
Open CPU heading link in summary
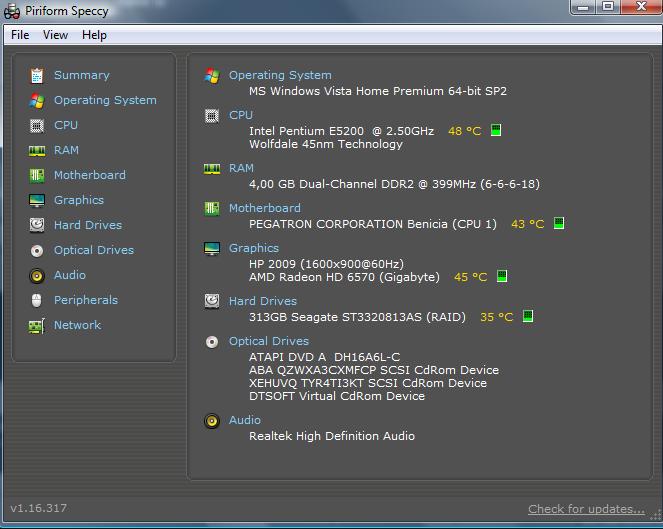pos(241,115)
